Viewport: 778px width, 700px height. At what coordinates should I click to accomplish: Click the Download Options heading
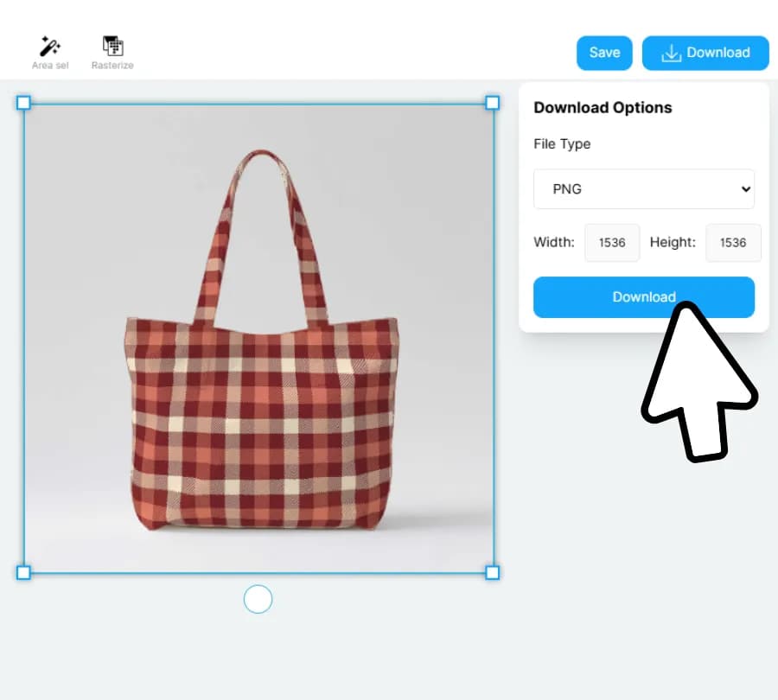click(x=603, y=108)
